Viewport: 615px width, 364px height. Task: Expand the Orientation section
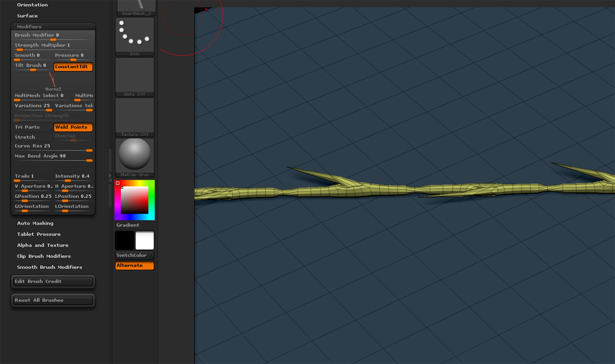click(x=32, y=5)
